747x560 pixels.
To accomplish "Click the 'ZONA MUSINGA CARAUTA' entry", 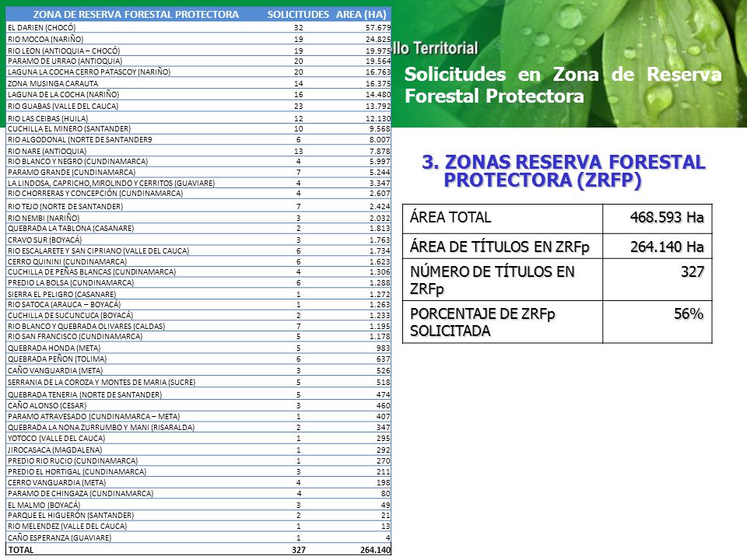I will point(53,83).
